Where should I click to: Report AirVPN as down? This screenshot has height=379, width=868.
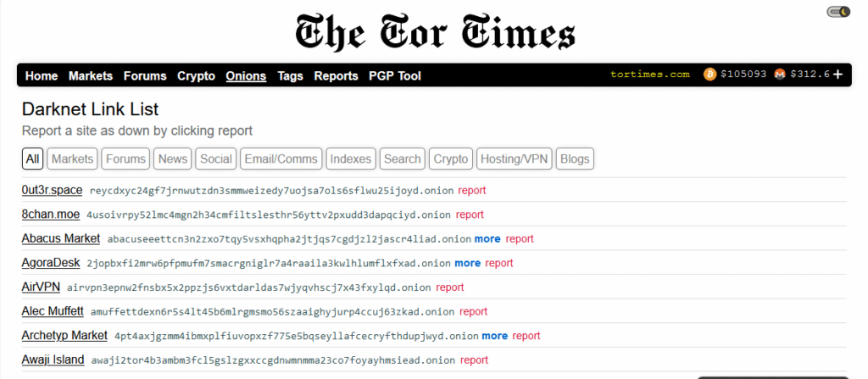[449, 287]
